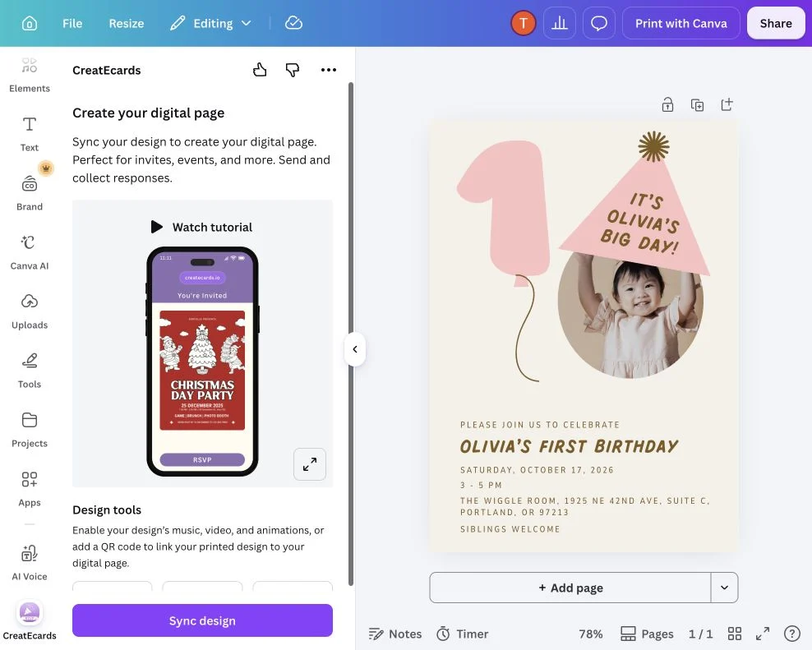Open the grid view icon
Image resolution: width=812 pixels, height=650 pixels.
coord(734,634)
